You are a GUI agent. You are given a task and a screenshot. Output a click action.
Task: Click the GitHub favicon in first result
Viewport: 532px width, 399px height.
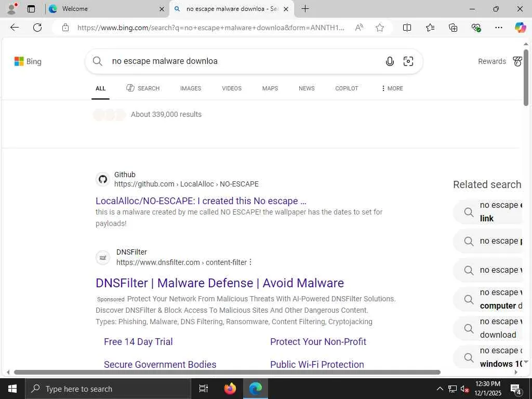103,179
